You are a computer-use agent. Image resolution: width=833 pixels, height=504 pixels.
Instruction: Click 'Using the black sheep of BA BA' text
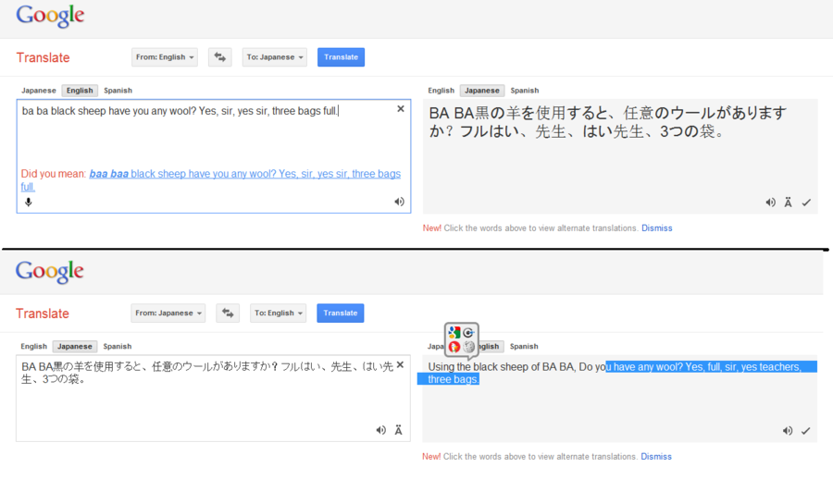[x=502, y=367]
